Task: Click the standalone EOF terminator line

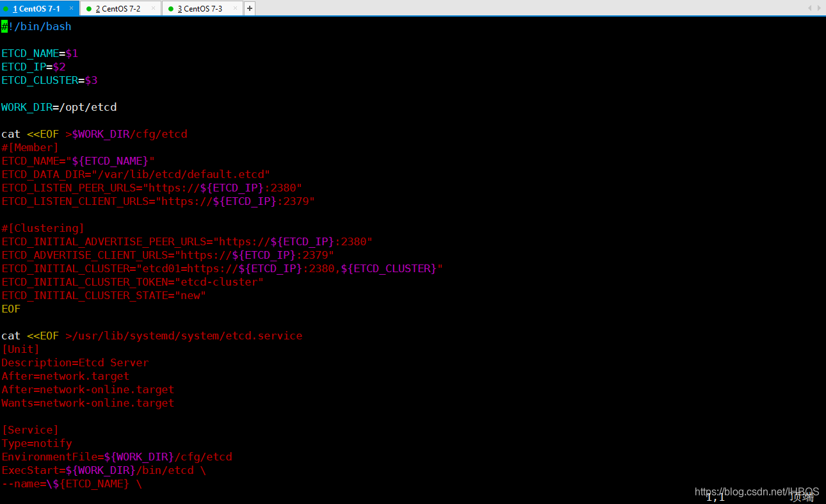Action: click(x=11, y=309)
